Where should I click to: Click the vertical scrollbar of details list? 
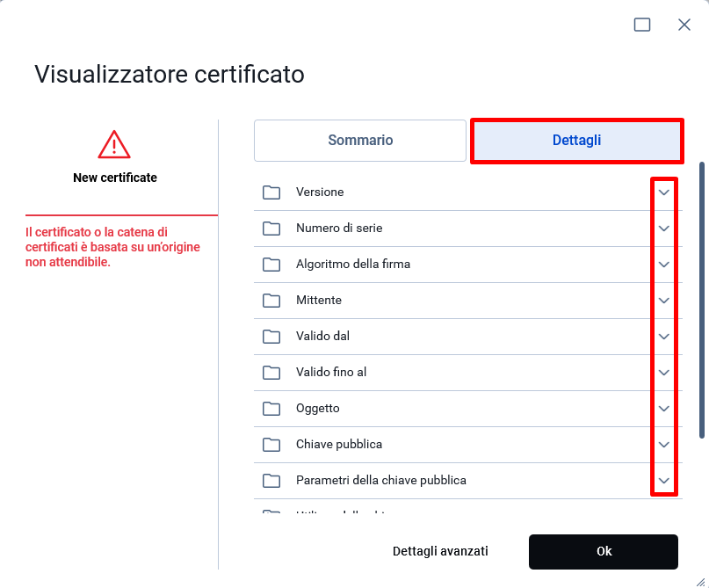(702, 300)
